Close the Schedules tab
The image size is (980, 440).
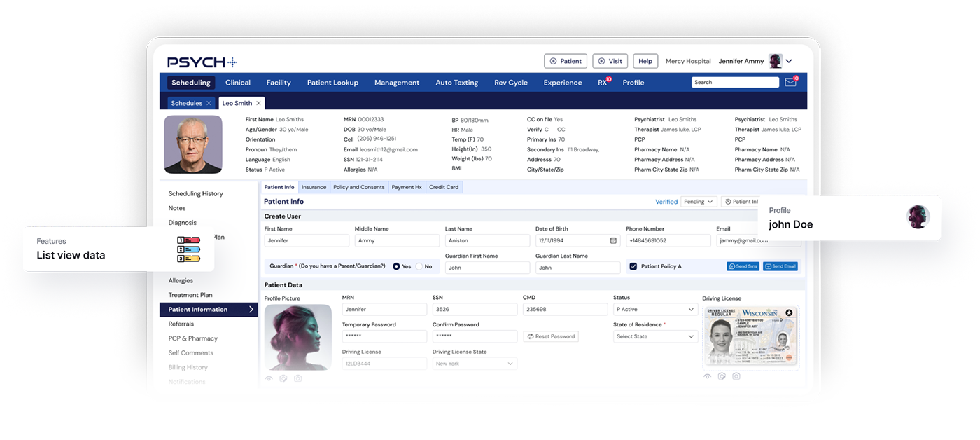click(209, 103)
